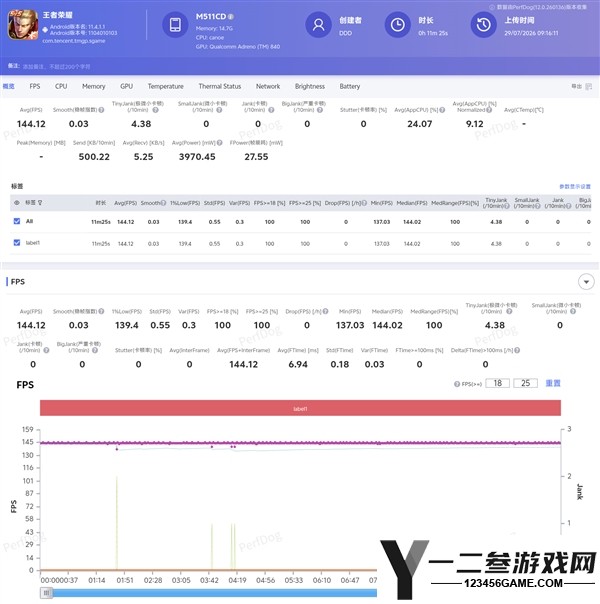Click help icon next to FPS section Drop(FPS)

[326, 311]
